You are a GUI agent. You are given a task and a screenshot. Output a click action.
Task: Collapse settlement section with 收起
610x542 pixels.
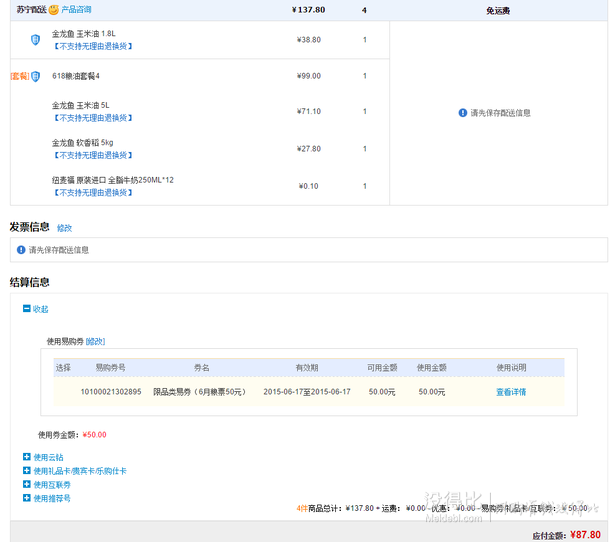(x=35, y=309)
